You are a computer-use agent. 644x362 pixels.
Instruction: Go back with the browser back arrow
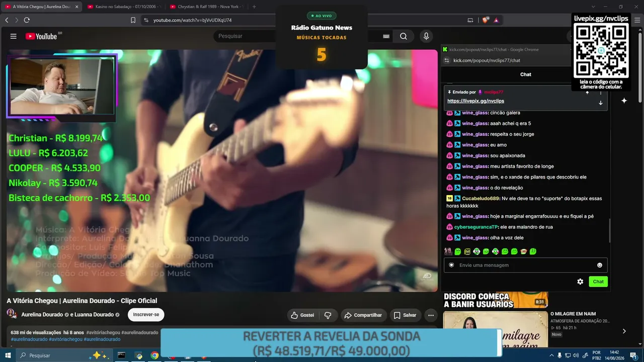[x=7, y=20]
